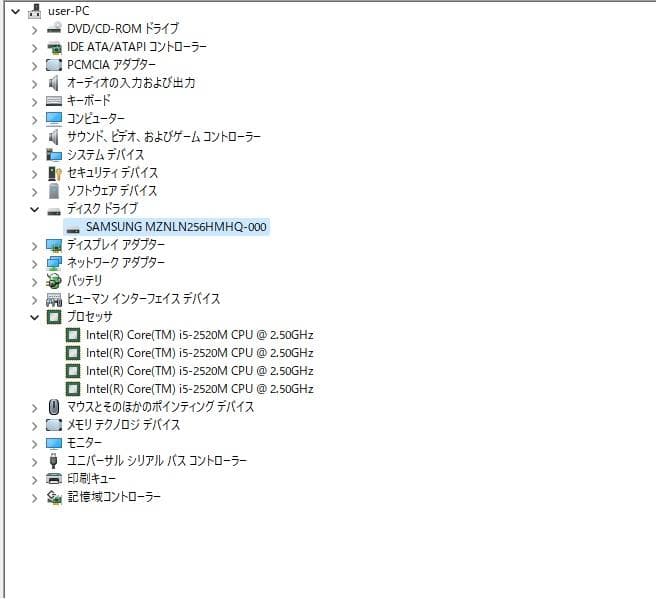Select the ヒューマン インターフェイス デバイス item
The height and width of the screenshot is (599, 657).
coord(143,299)
